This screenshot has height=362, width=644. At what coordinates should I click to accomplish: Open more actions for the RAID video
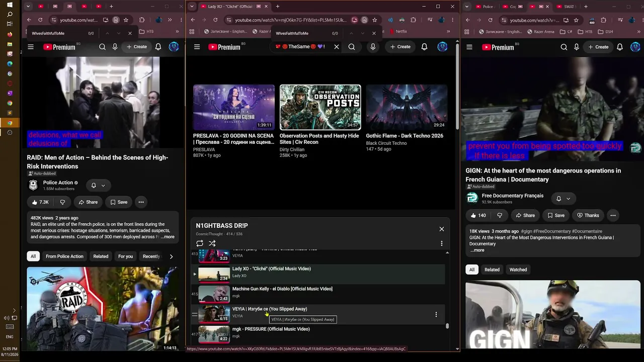tap(141, 202)
